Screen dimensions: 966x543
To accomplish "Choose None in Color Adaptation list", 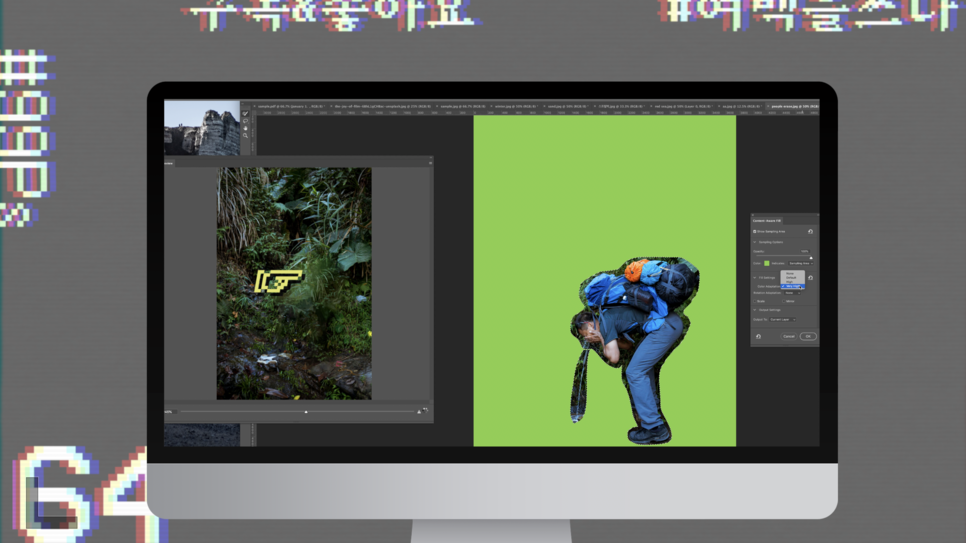I will click(x=792, y=274).
